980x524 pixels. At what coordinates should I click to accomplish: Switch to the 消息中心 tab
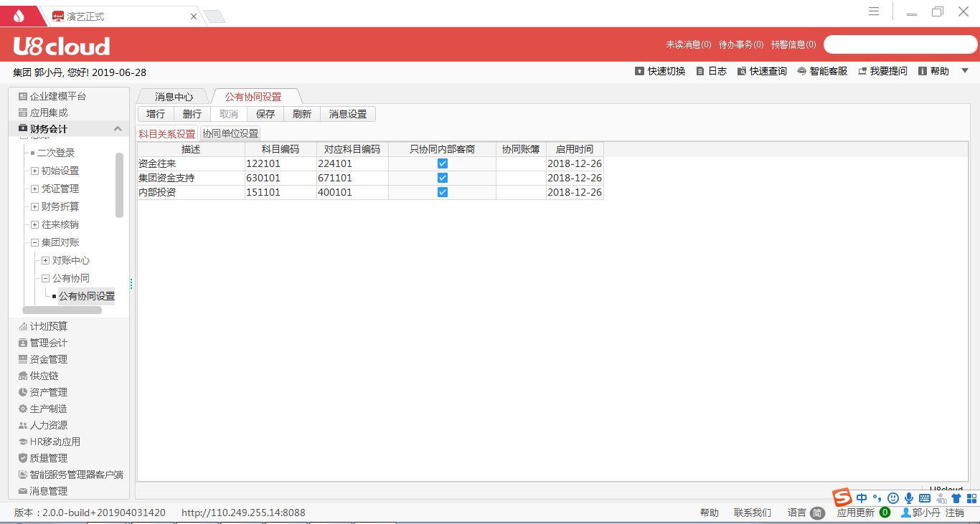(x=174, y=97)
